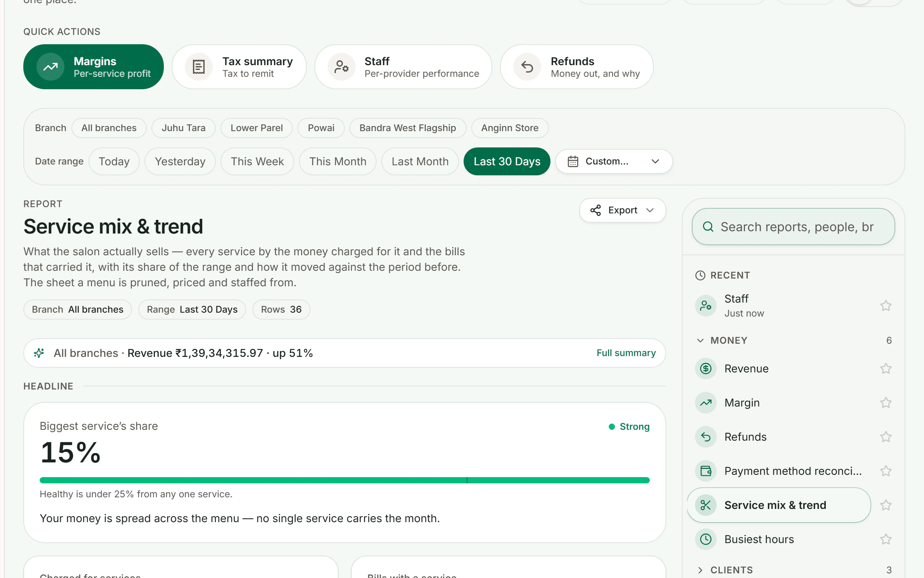Filter by Anginn Store branch
The width and height of the screenshot is (924, 578).
(510, 128)
